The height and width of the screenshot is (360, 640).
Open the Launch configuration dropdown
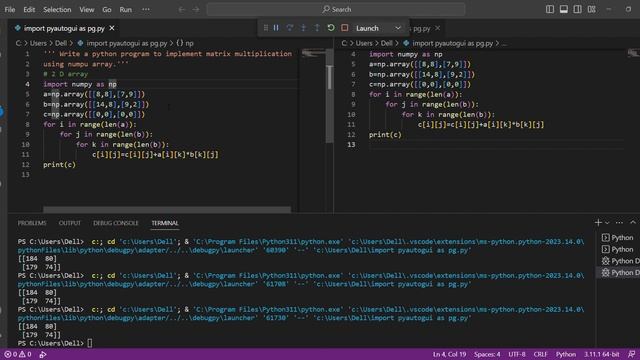click(x=378, y=28)
